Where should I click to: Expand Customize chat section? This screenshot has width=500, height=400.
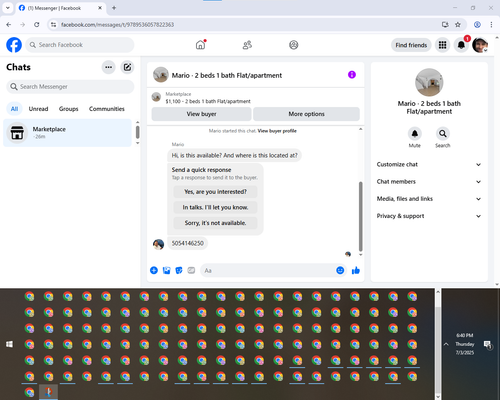coord(429,164)
